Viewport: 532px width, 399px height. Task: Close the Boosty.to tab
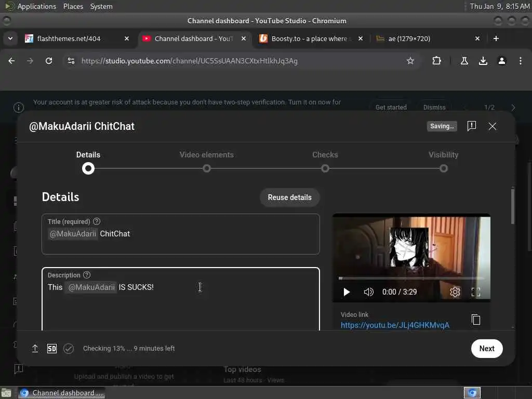coord(361,38)
